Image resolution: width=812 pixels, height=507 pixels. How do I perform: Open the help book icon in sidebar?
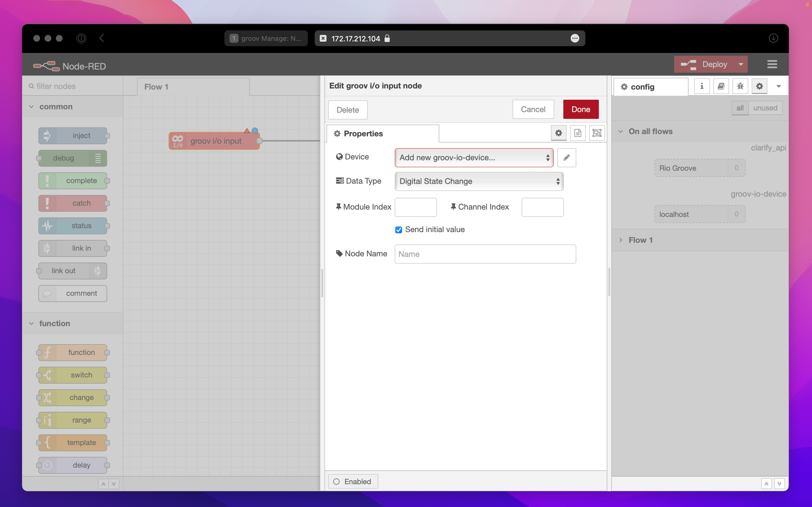721,86
